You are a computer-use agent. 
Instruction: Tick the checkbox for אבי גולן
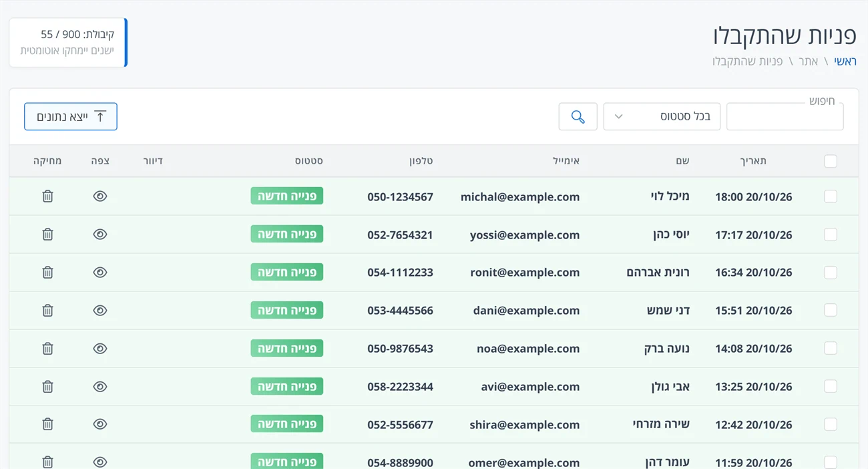(x=831, y=387)
